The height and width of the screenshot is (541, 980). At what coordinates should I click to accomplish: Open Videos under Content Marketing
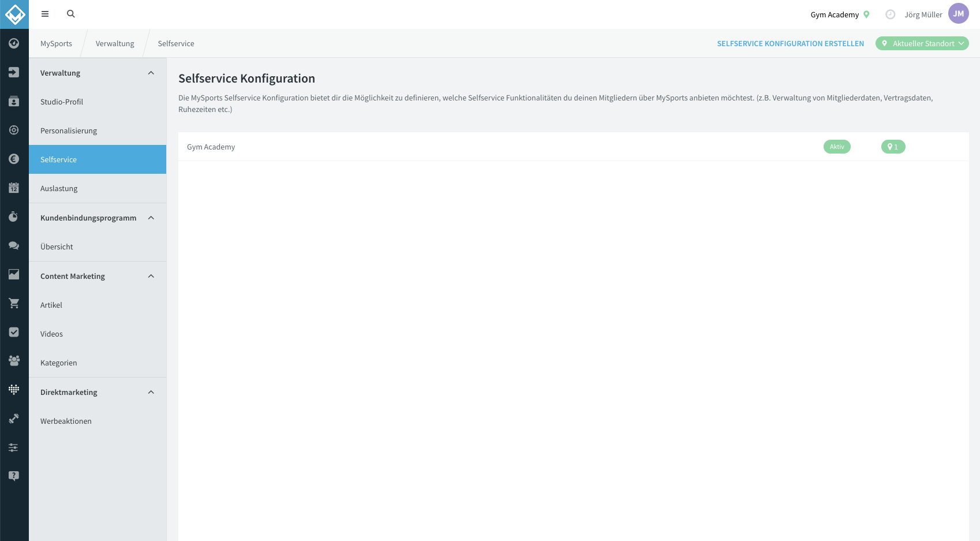[x=98, y=334]
